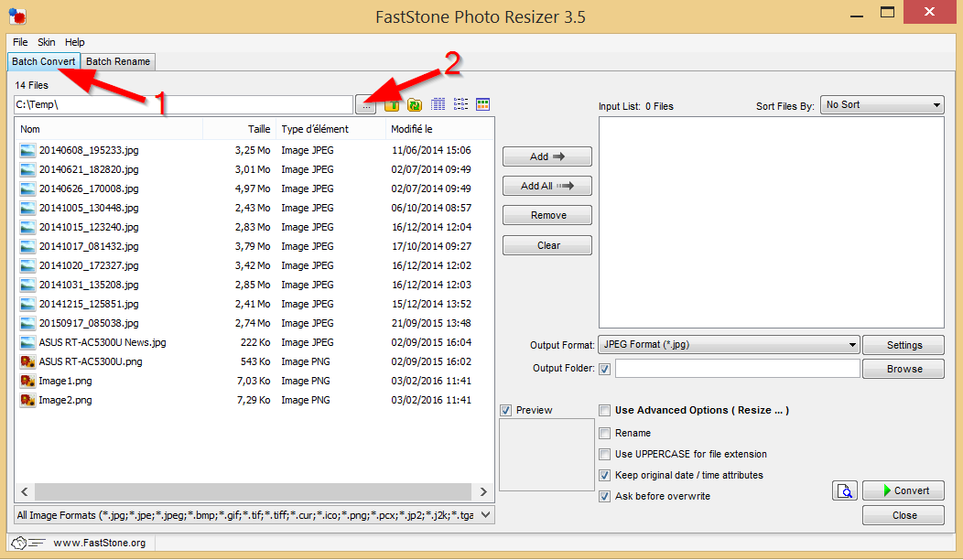Click the date 17/10/2014 09:27
Screen dimensions: 963x560
click(432, 246)
